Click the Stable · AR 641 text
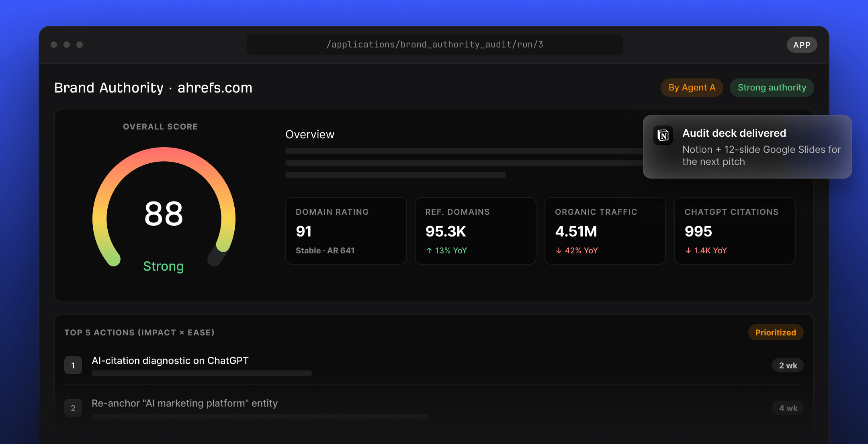 coord(325,251)
